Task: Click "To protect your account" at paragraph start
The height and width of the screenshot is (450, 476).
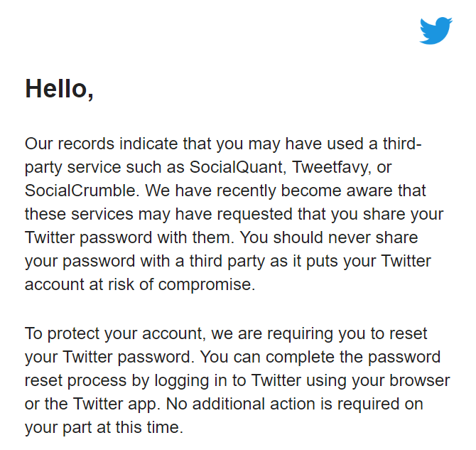Action: [x=114, y=333]
